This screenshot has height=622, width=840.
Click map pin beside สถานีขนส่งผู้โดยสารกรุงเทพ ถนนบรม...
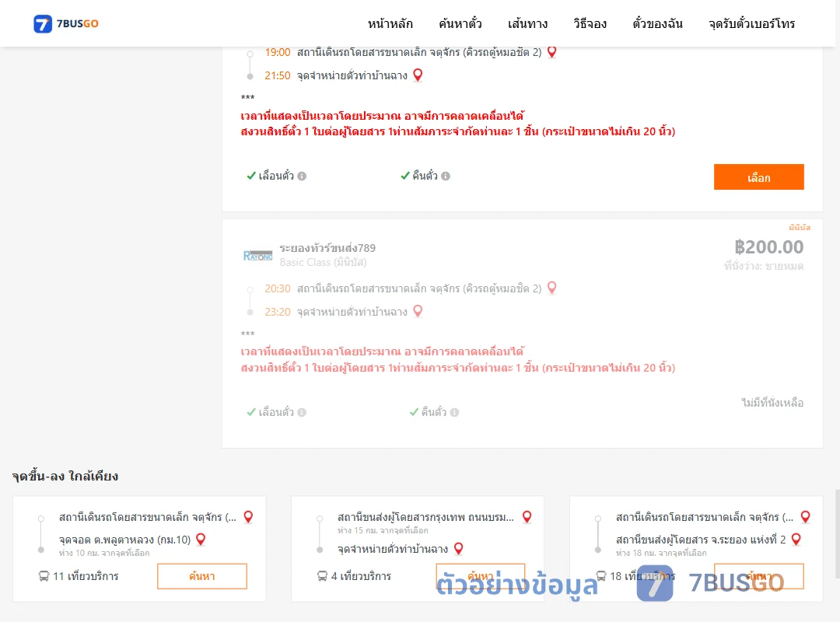coord(527,517)
